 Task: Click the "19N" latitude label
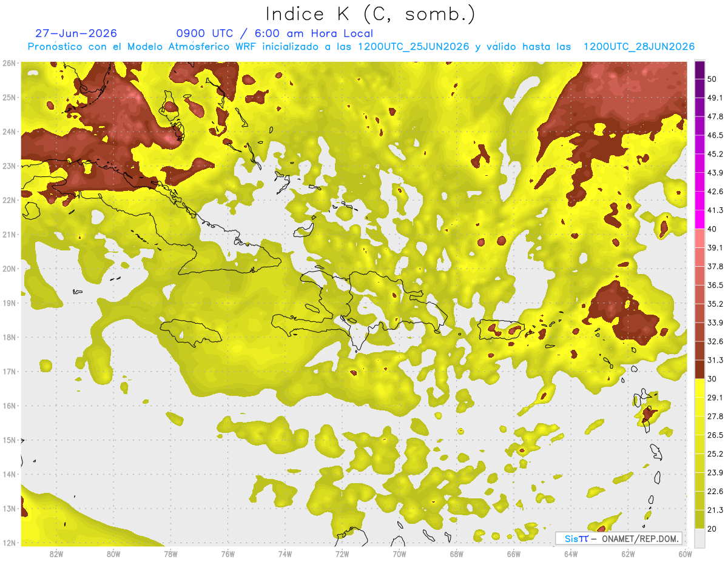(x=9, y=303)
